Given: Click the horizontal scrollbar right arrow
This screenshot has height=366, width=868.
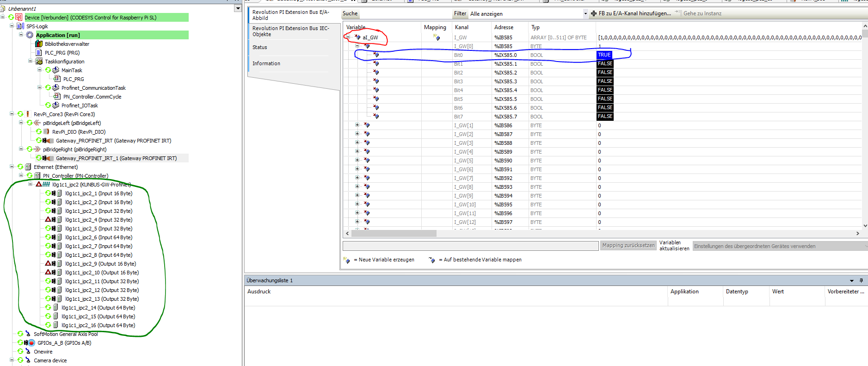Looking at the screenshot, I should pyautogui.click(x=858, y=234).
